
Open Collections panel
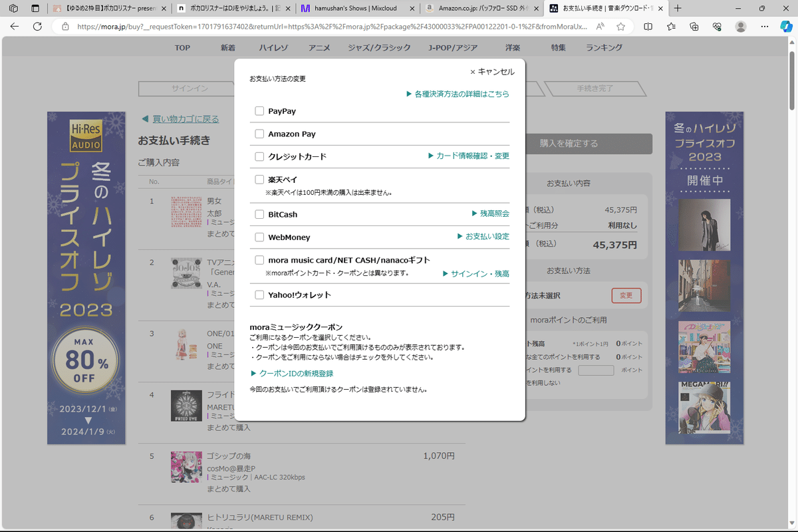point(694,27)
